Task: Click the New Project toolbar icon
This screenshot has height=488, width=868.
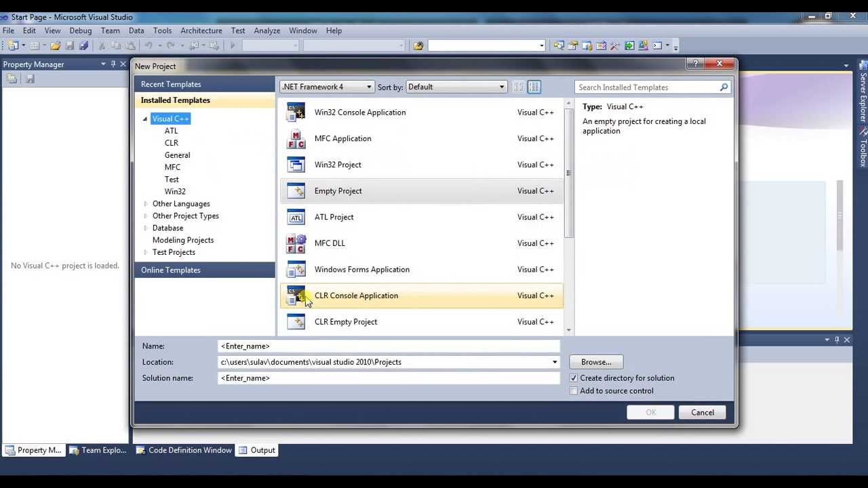Action: pyautogui.click(x=13, y=45)
